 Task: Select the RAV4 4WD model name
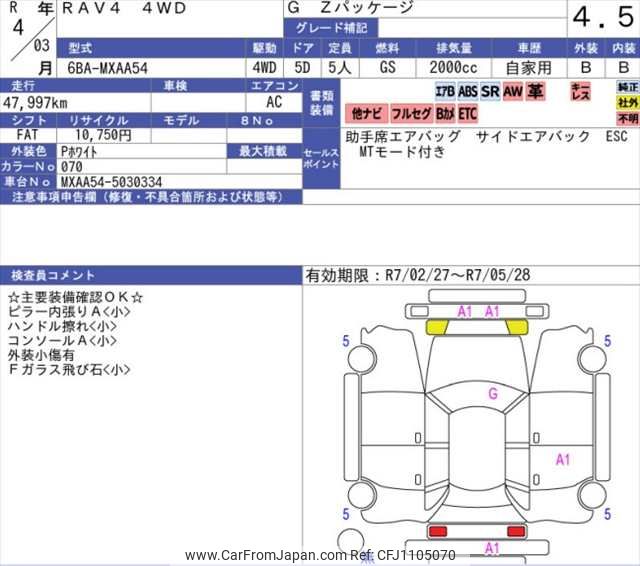tap(124, 8)
